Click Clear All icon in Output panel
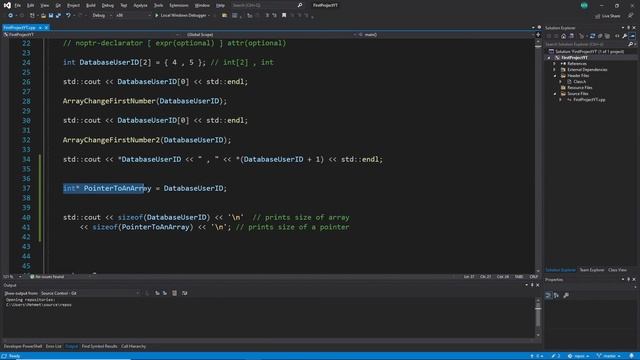Screen dimensions: 640x360 point(174,293)
